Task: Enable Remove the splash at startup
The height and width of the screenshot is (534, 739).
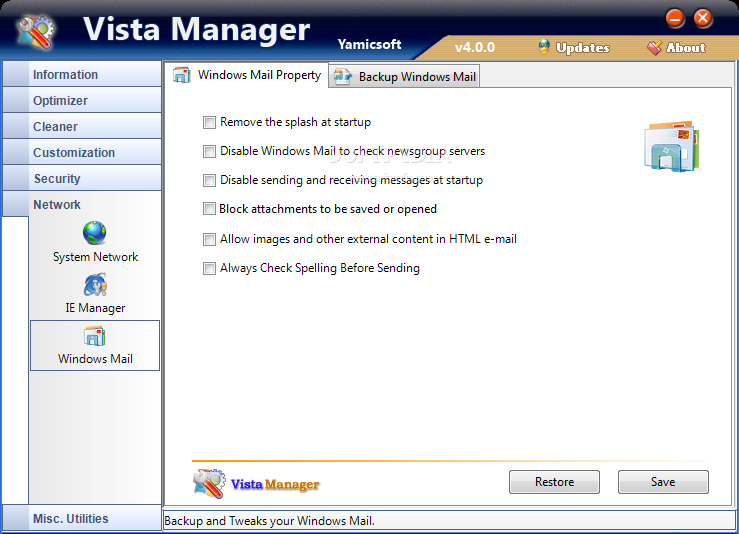Action: [209, 123]
